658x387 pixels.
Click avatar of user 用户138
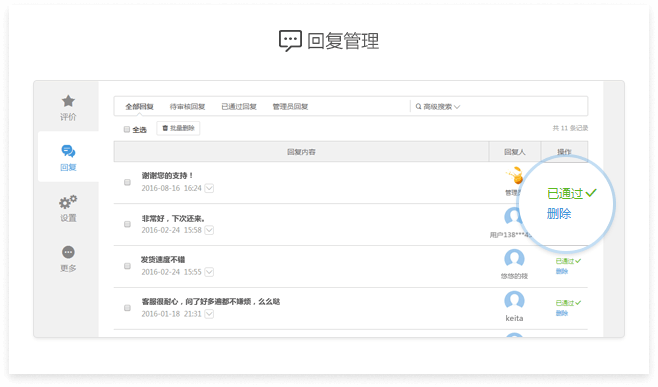click(513, 217)
